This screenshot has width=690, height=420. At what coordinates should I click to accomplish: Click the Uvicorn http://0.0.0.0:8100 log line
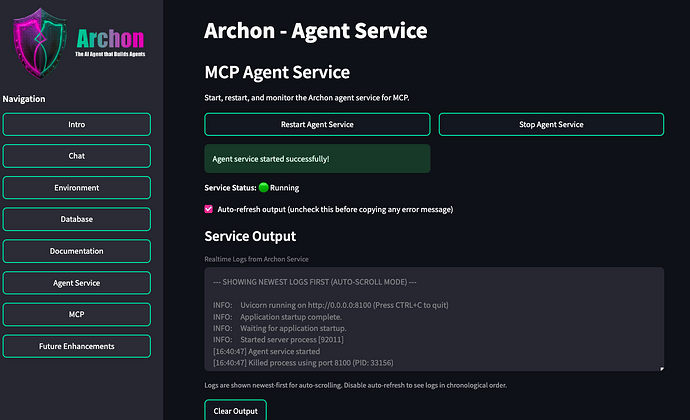coord(331,305)
